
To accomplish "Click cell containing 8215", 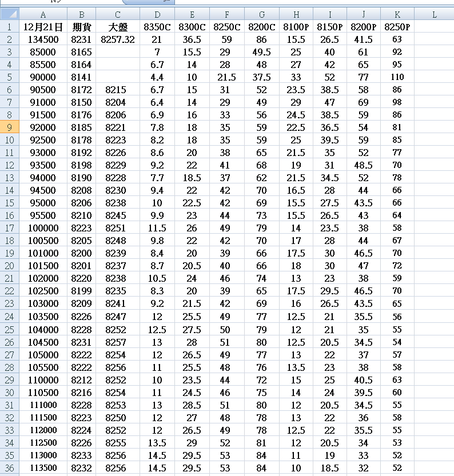I will (x=118, y=90).
